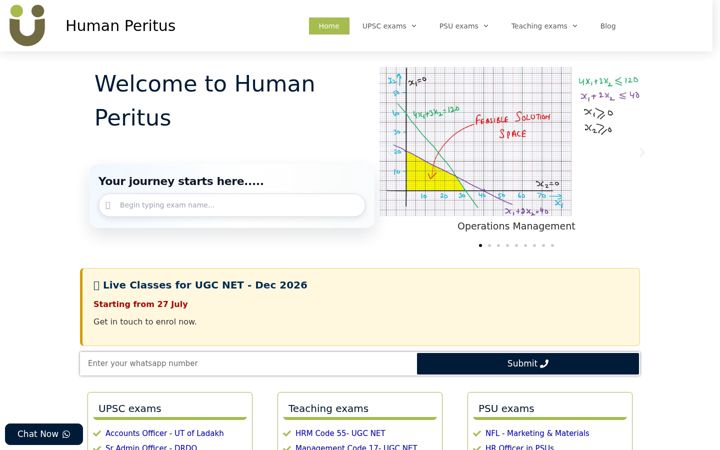720x450 pixels.
Task: Click checkmark beside Accounts Officer - UT of Ladakh
Action: click(97, 433)
